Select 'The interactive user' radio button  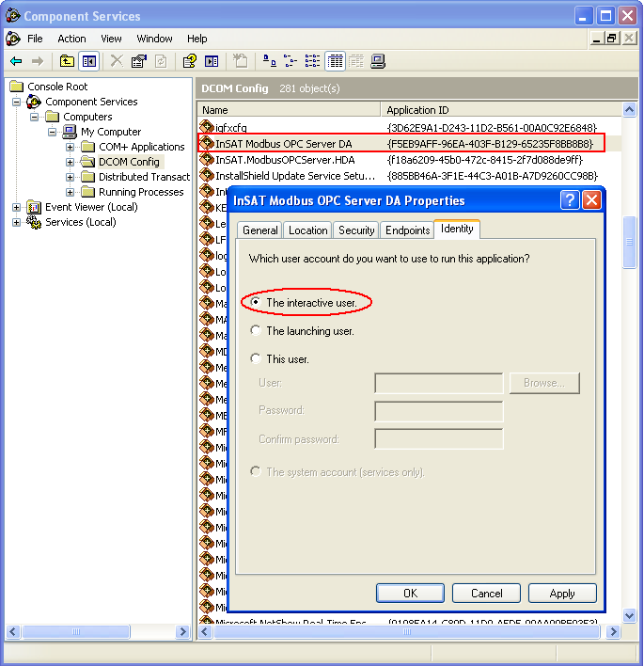point(256,302)
